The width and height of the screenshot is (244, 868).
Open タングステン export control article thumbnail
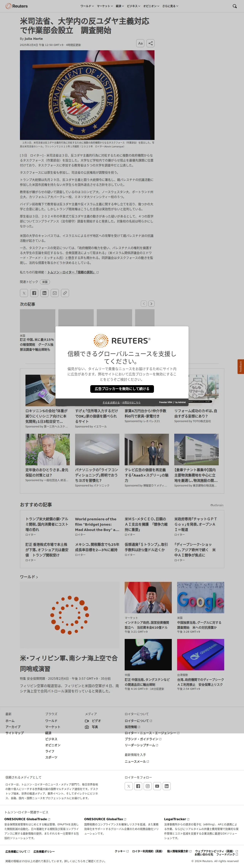click(148, 654)
